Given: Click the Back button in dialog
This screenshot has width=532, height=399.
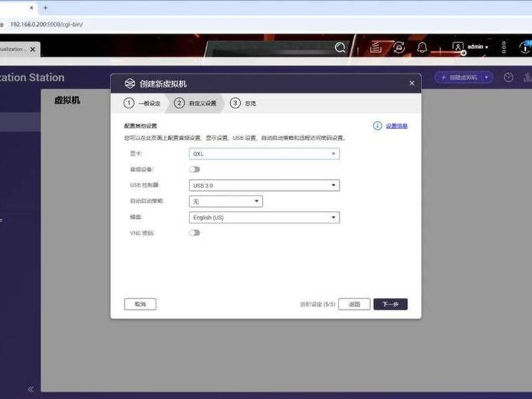Looking at the screenshot, I should tap(354, 304).
